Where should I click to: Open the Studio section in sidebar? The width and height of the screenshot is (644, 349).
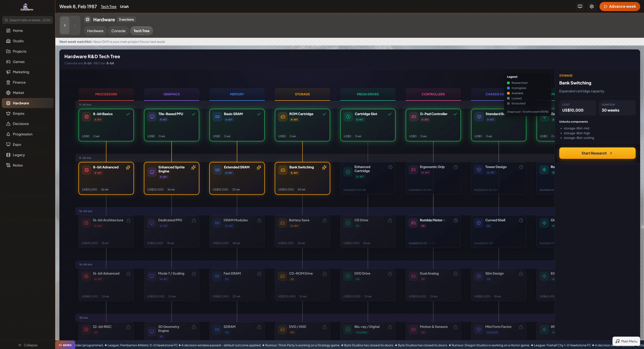click(28, 41)
